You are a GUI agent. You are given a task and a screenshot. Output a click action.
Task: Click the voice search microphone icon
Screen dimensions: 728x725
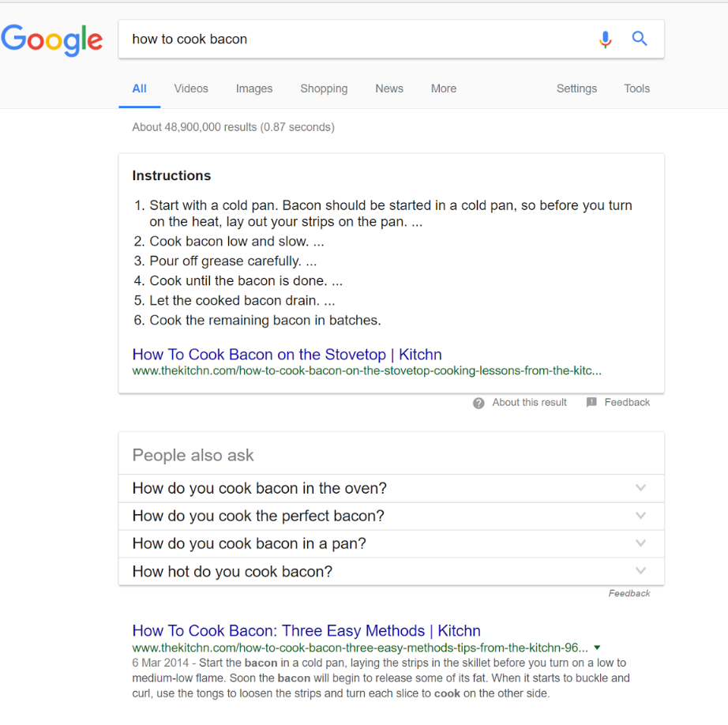point(605,39)
